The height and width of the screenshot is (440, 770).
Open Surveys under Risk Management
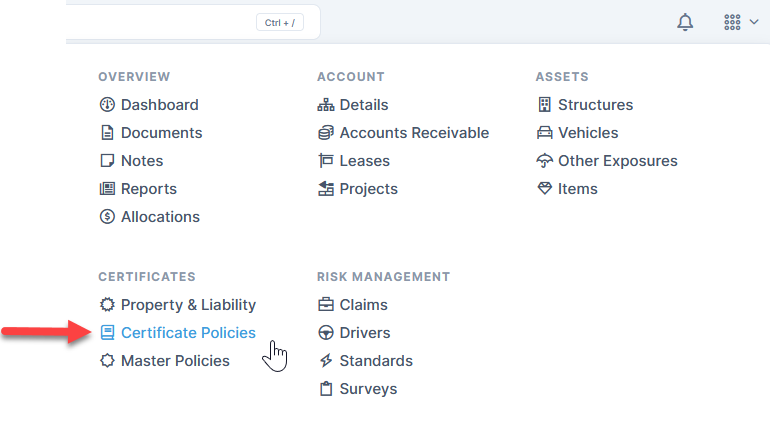click(x=368, y=389)
